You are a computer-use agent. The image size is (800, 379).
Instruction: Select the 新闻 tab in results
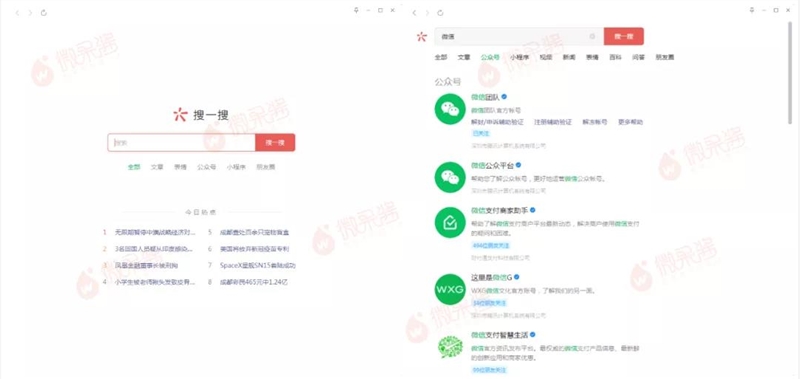click(x=569, y=57)
